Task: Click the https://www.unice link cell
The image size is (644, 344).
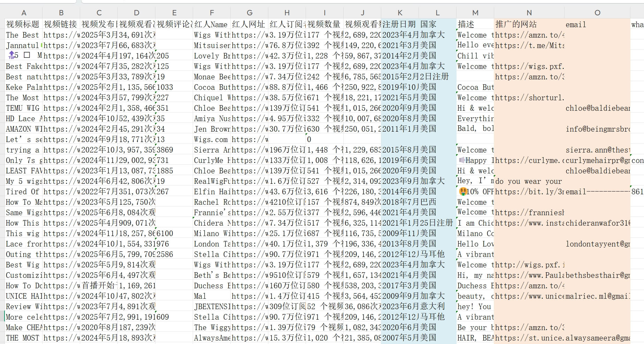Action: pos(529,296)
